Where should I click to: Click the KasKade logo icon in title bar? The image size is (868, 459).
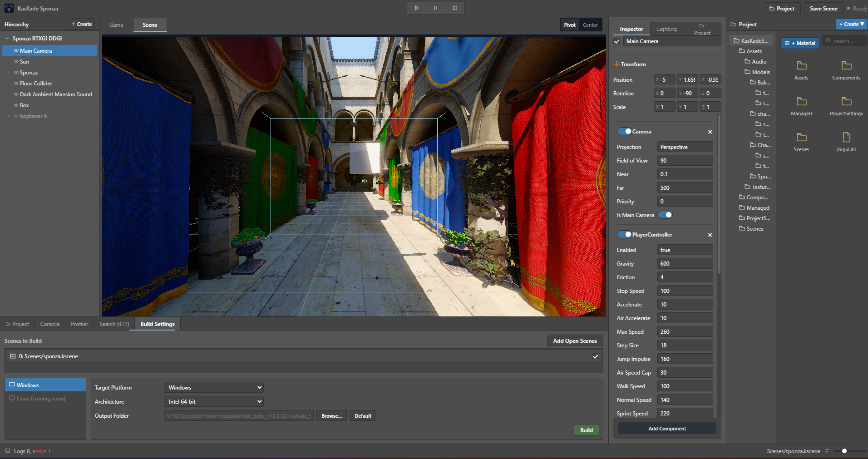coord(9,8)
